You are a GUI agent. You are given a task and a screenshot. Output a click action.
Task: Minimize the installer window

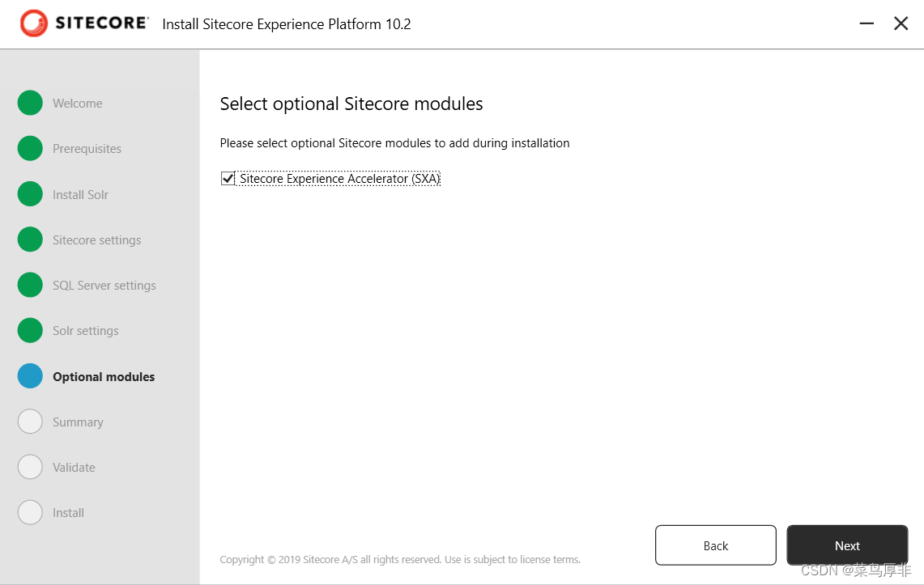867,23
